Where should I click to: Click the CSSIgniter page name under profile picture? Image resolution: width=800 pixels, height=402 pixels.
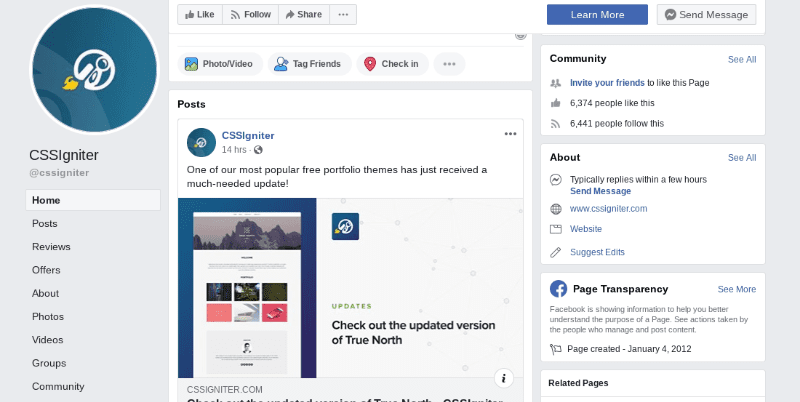(64, 155)
